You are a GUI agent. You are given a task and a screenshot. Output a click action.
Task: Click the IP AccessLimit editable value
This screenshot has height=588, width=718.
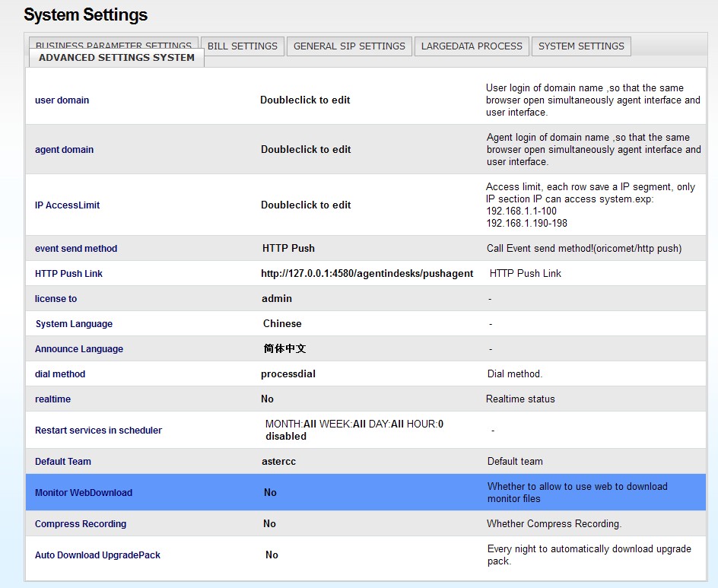pos(306,205)
